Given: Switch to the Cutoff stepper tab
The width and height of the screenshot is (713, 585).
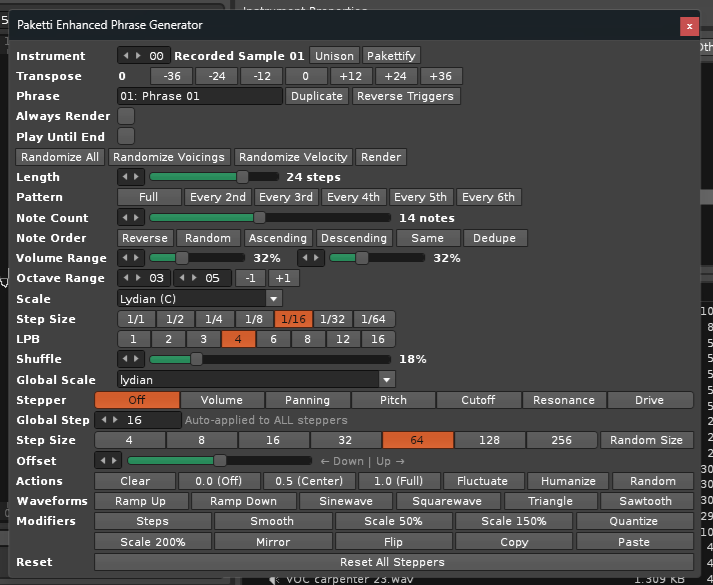Looking at the screenshot, I should [478, 400].
